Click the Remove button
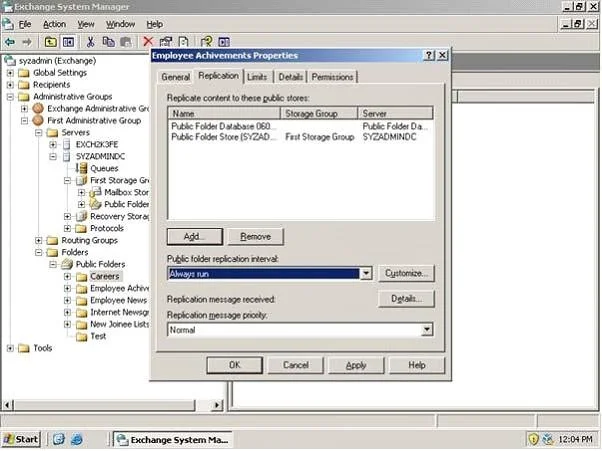Viewport: 602px width, 451px height. click(255, 236)
